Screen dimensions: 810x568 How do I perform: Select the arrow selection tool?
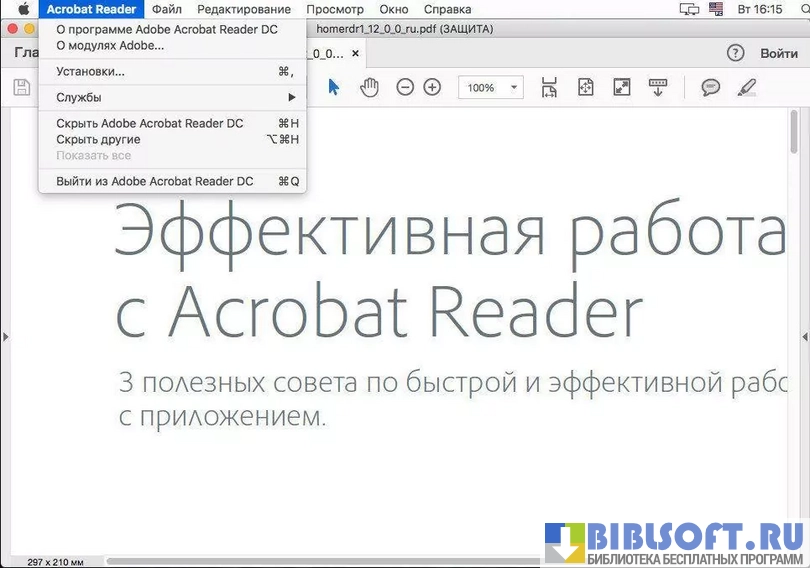click(x=334, y=88)
